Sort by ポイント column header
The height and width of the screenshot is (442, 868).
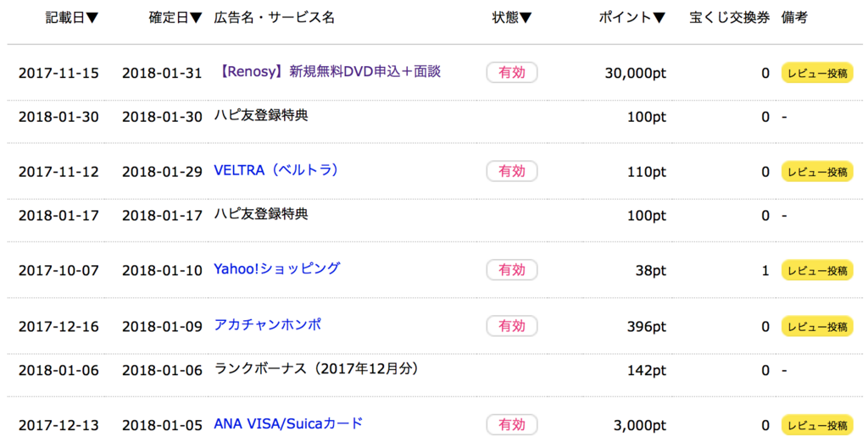pos(632,18)
